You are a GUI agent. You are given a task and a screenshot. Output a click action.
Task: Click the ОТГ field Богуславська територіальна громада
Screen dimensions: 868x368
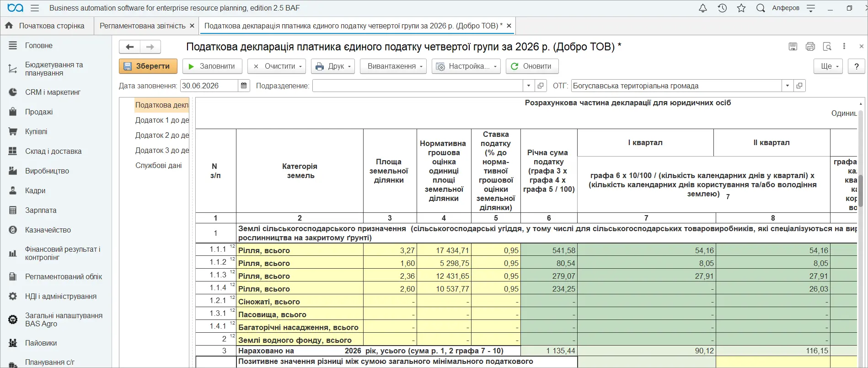[x=676, y=86]
